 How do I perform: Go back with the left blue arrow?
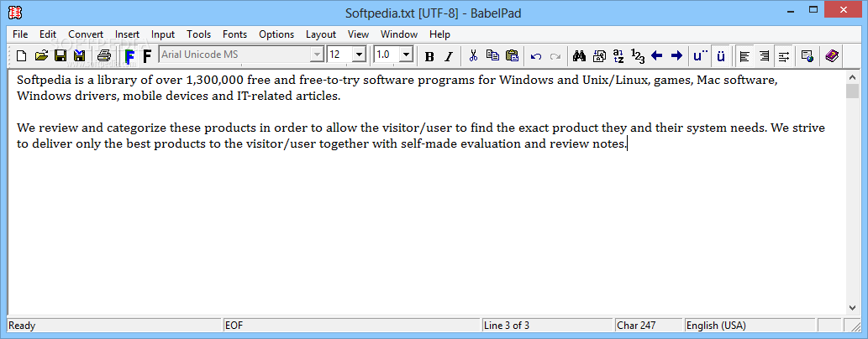[x=657, y=56]
